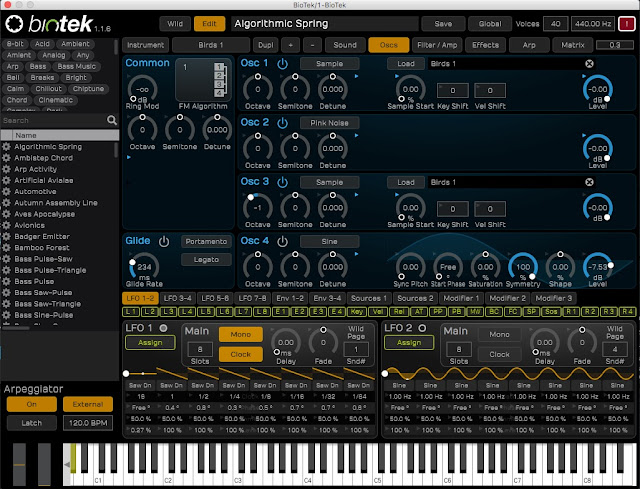The width and height of the screenshot is (640, 489).
Task: Turn off the Arpeggiator On button
Action: pyautogui.click(x=31, y=404)
